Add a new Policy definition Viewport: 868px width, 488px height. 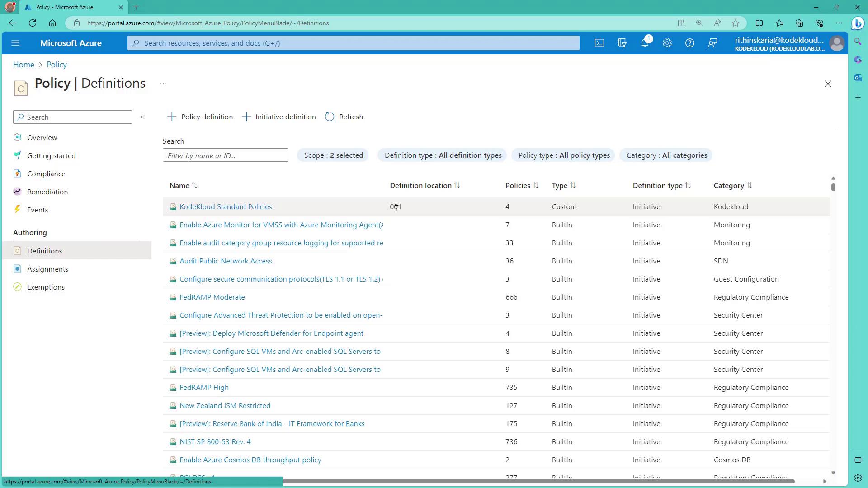[200, 117]
